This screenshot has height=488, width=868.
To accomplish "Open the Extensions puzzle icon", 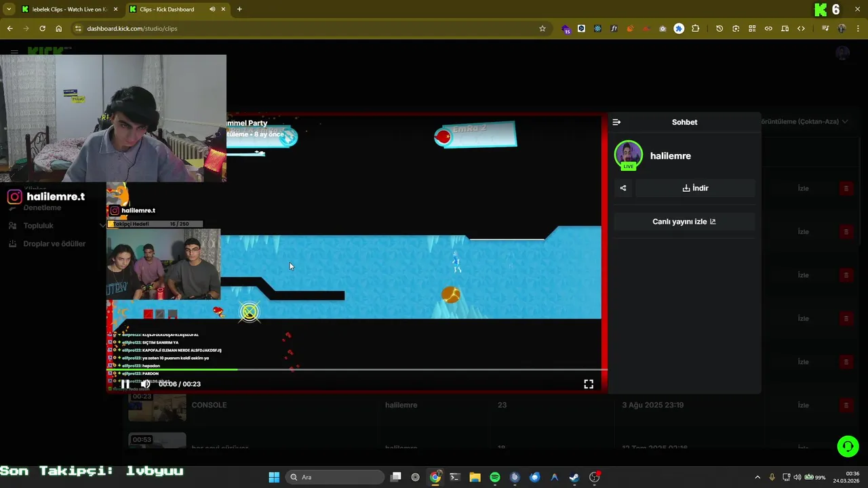I will [x=695, y=28].
